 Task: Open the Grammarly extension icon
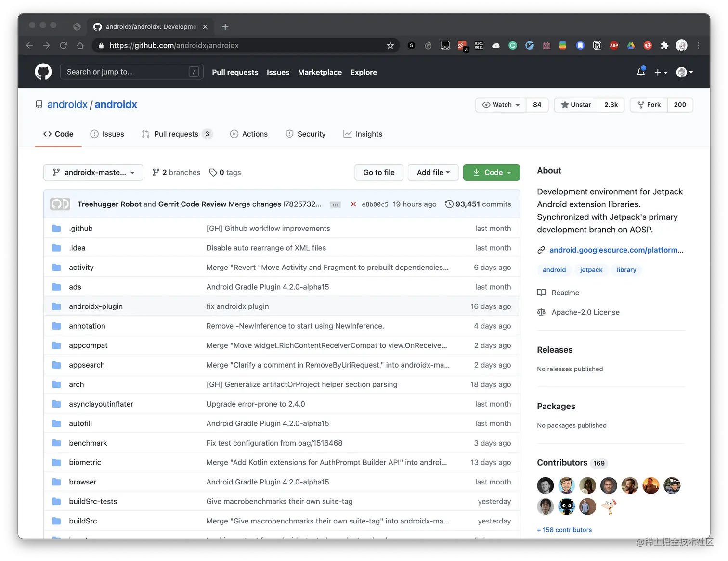[513, 45]
